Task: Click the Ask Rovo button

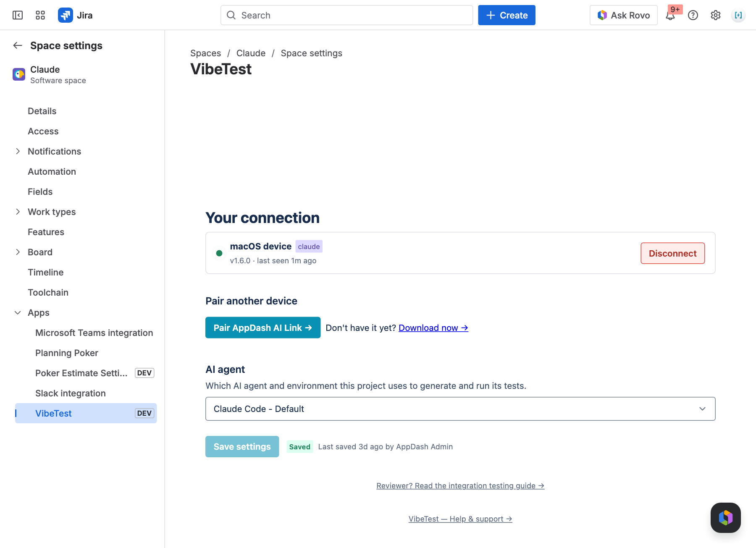Action: pyautogui.click(x=623, y=15)
